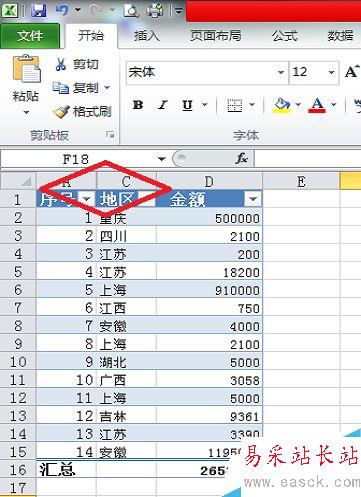Open the 公式 tab

(284, 36)
